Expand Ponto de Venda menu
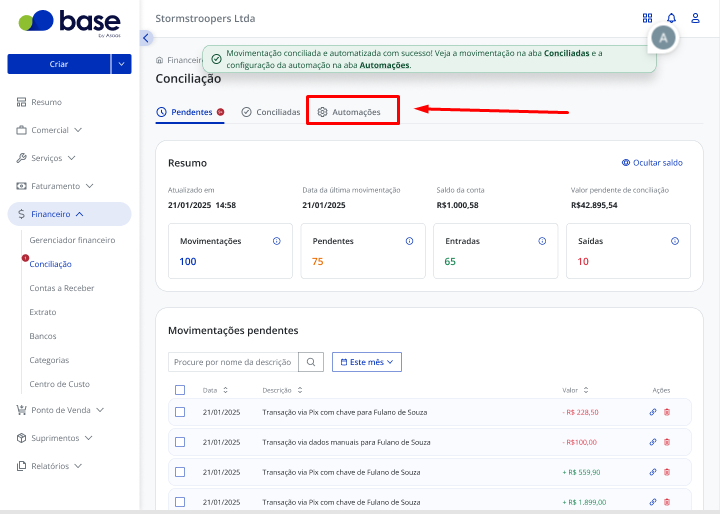This screenshot has height=514, width=720. pos(60,410)
